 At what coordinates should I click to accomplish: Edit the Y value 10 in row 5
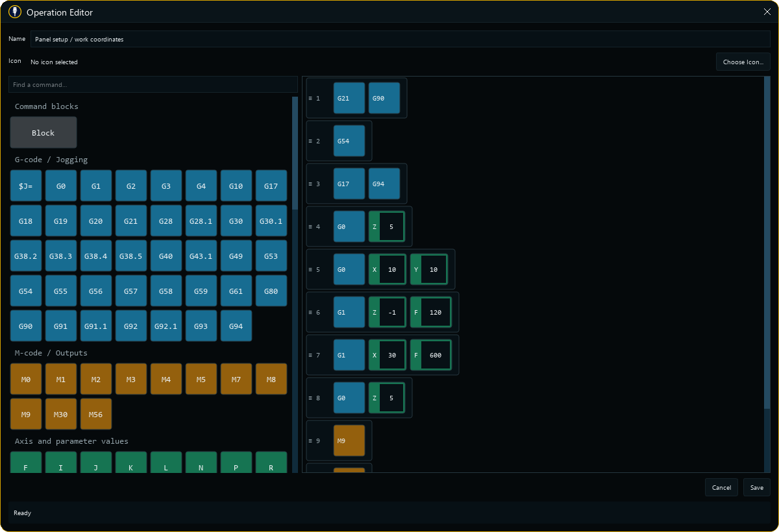tap(434, 270)
